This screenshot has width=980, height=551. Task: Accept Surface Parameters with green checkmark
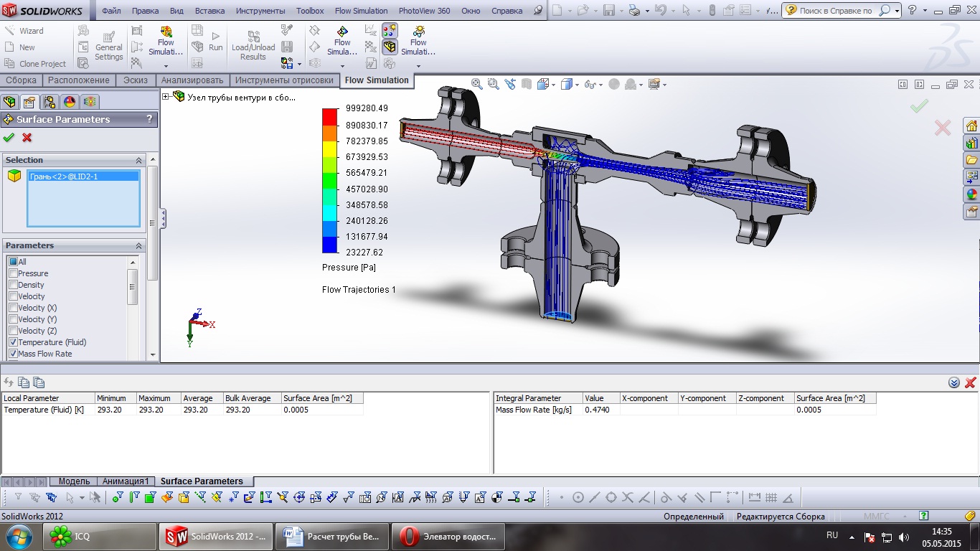tap(9, 138)
